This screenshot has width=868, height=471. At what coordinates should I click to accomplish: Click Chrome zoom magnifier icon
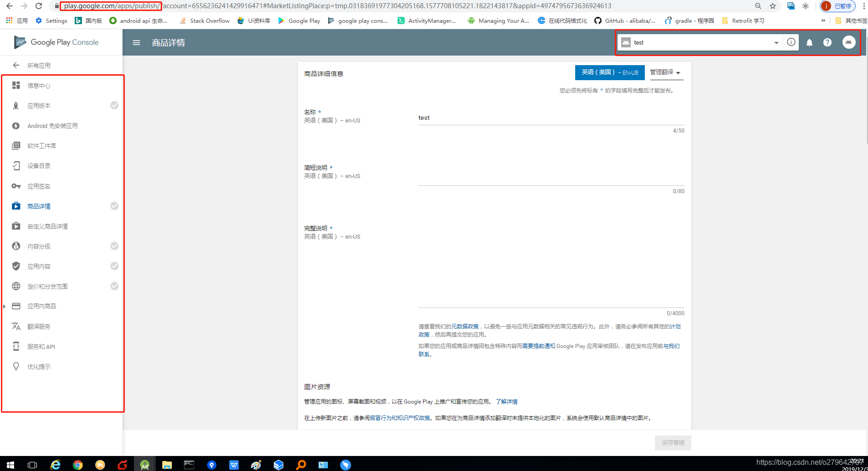click(758, 6)
